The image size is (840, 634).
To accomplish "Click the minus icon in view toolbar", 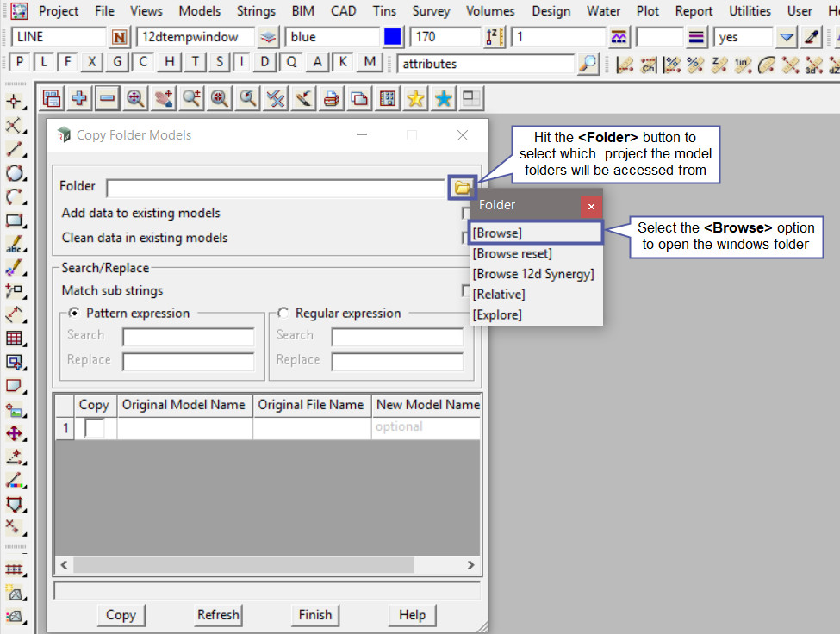I will coord(107,99).
